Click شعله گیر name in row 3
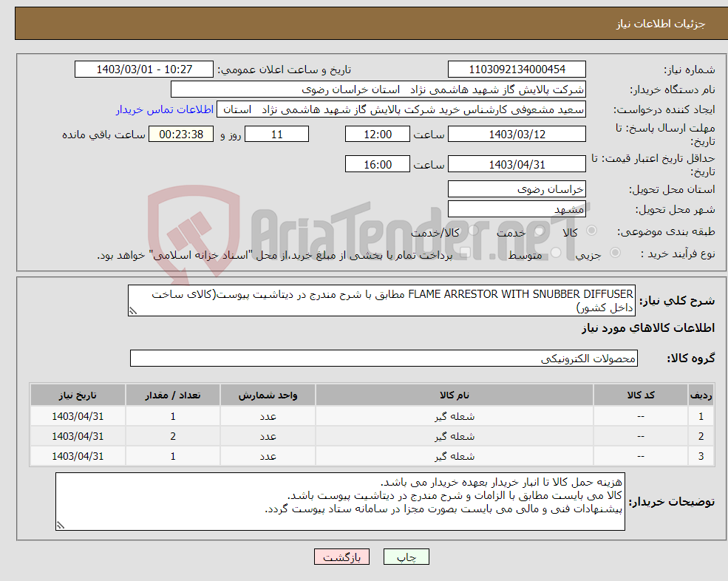This screenshot has height=581, width=728. point(455,457)
